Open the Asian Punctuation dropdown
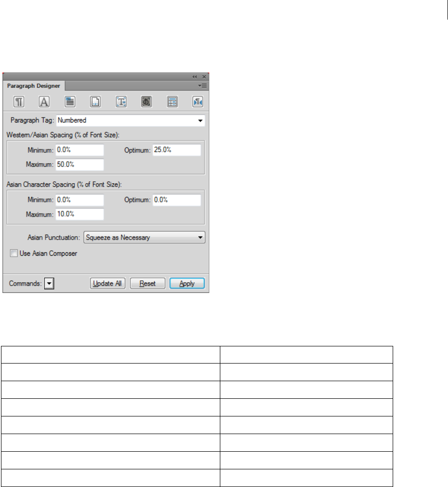448x487 pixels. [144, 237]
